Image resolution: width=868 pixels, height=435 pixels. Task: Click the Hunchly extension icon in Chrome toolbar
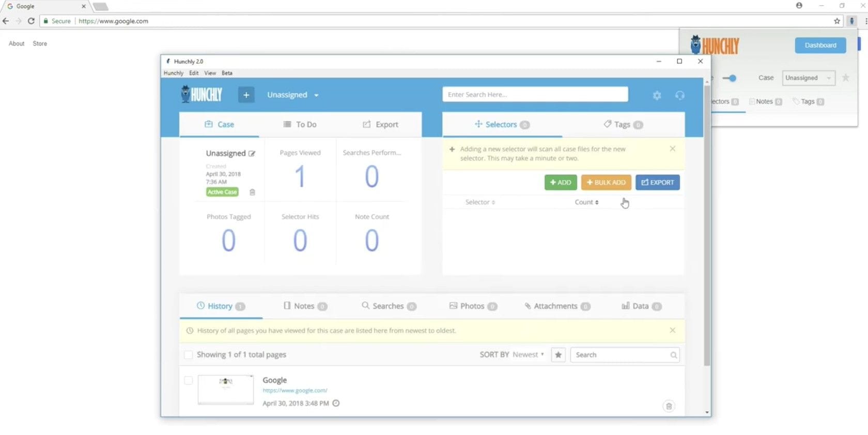(852, 21)
